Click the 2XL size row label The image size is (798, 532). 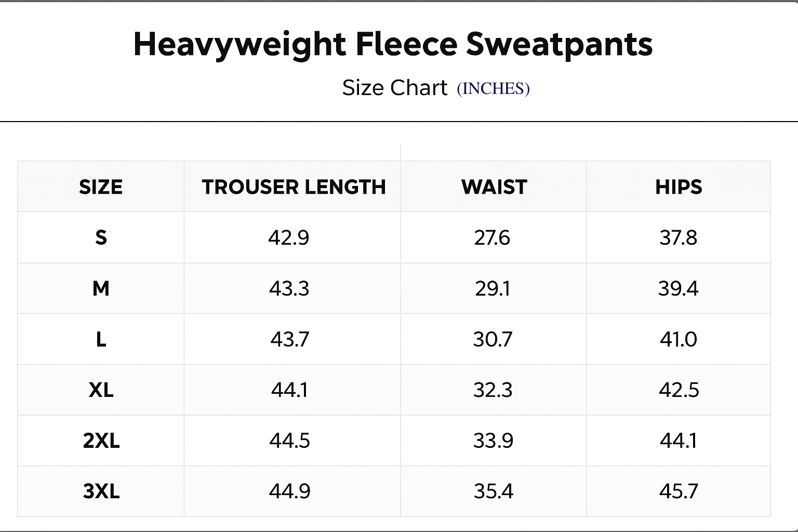coord(101,441)
